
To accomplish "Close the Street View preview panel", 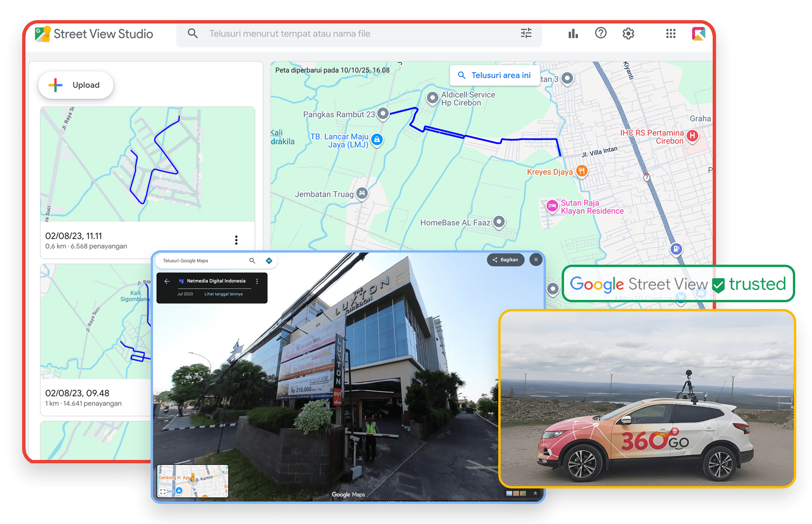I will (x=536, y=259).
